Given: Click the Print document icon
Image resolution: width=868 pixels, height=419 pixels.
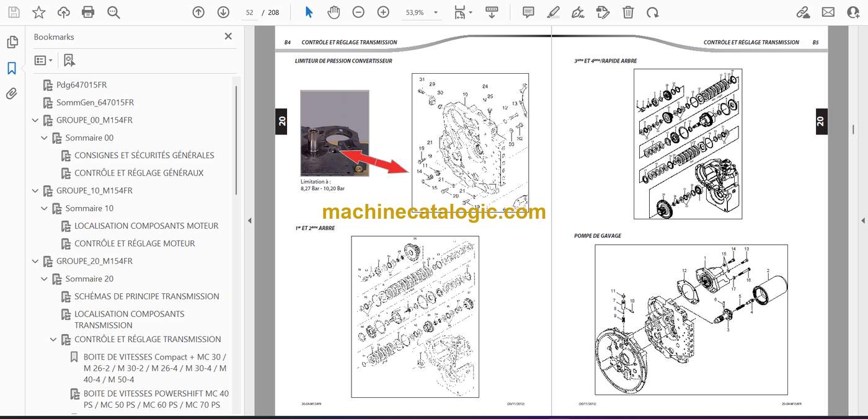Looking at the screenshot, I should [88, 12].
